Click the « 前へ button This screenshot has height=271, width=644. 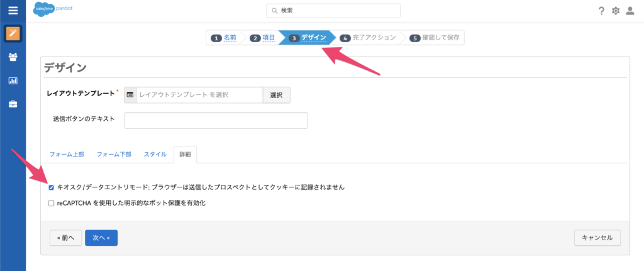tap(65, 238)
